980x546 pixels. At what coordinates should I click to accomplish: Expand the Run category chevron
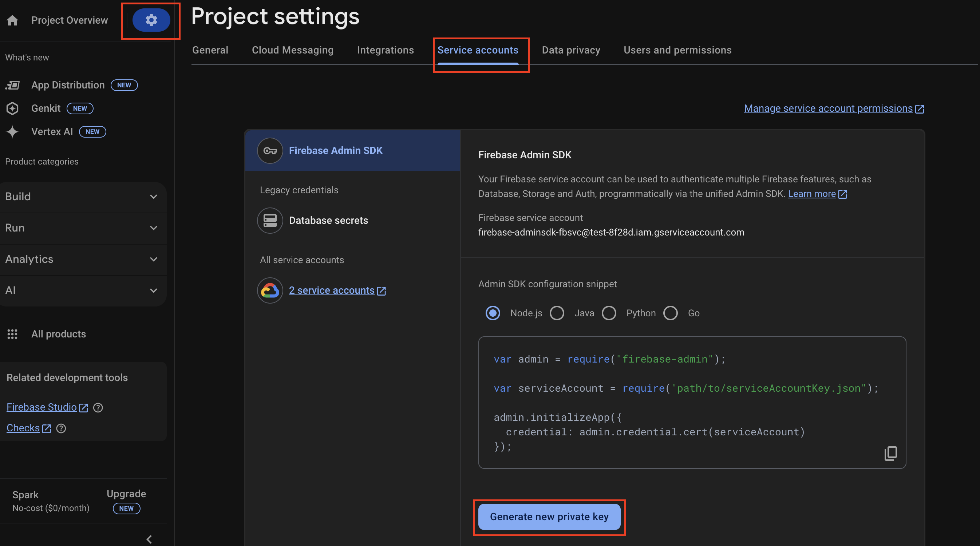coord(153,228)
